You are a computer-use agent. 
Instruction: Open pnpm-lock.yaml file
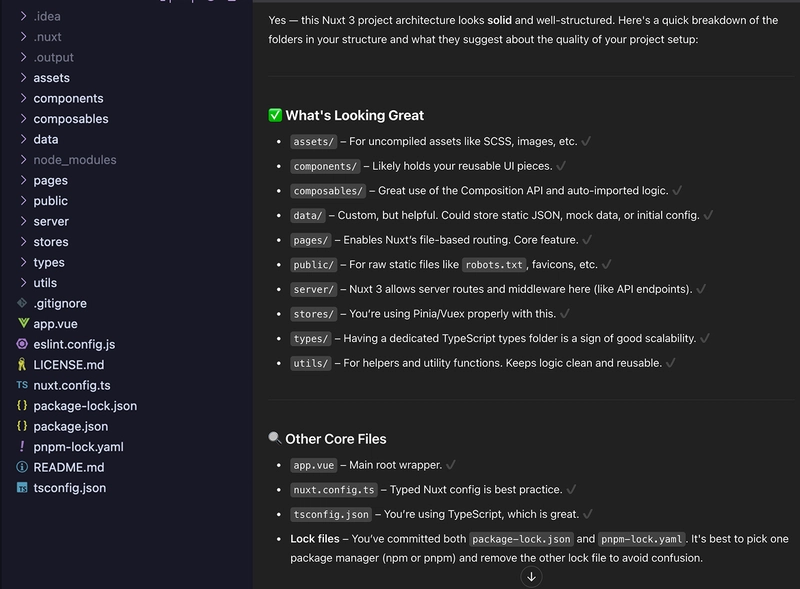(x=79, y=447)
